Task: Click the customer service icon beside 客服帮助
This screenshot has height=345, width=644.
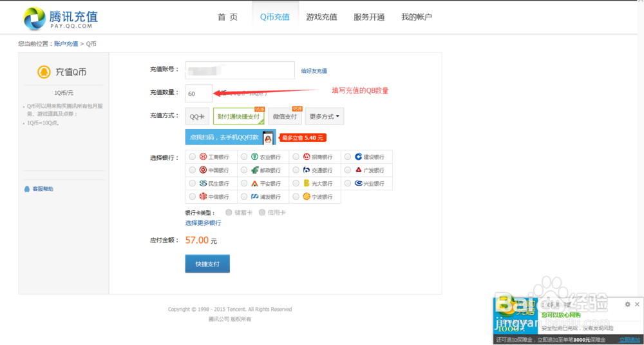Action: tap(27, 189)
